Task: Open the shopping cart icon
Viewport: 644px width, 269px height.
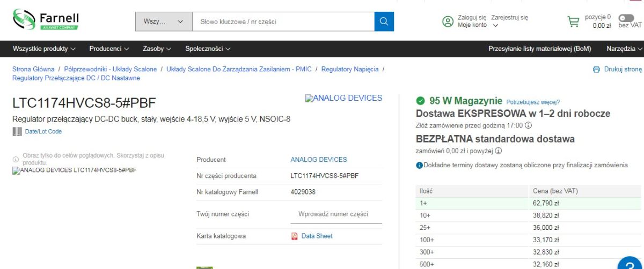Action: pos(573,21)
